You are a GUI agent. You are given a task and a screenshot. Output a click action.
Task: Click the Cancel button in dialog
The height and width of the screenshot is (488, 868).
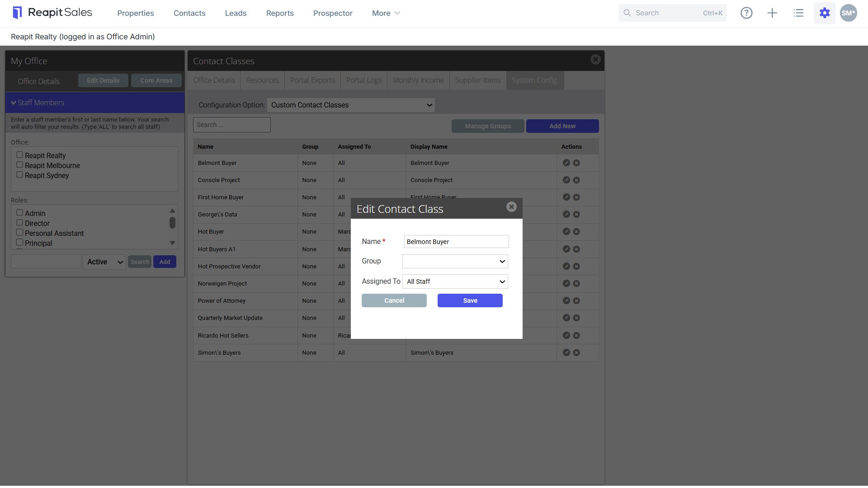(394, 300)
